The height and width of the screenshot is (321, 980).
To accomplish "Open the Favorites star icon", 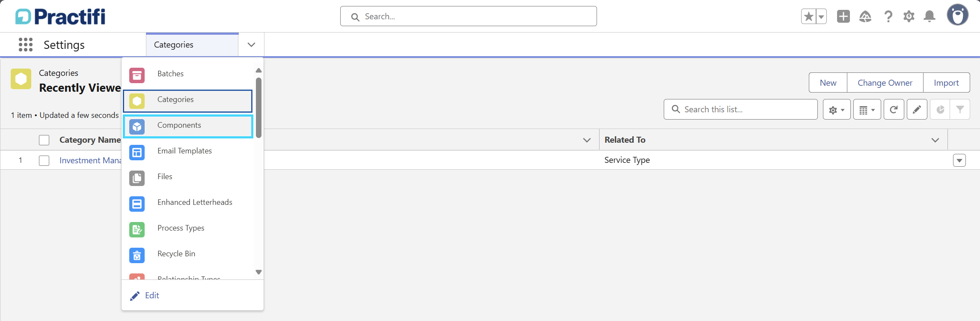I will coord(808,16).
